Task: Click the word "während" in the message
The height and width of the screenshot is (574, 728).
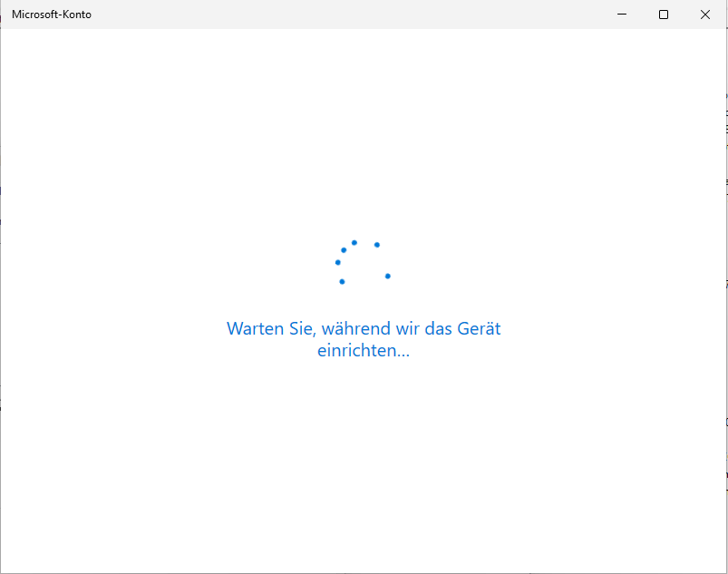Action: pos(357,328)
